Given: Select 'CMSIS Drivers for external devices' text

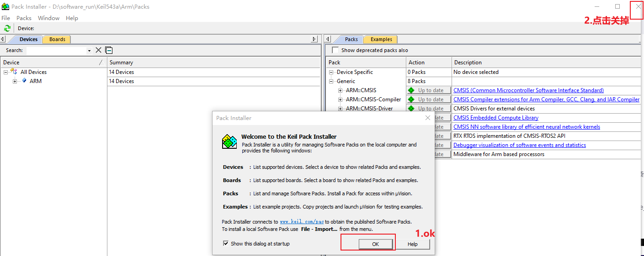Looking at the screenshot, I should click(494, 109).
